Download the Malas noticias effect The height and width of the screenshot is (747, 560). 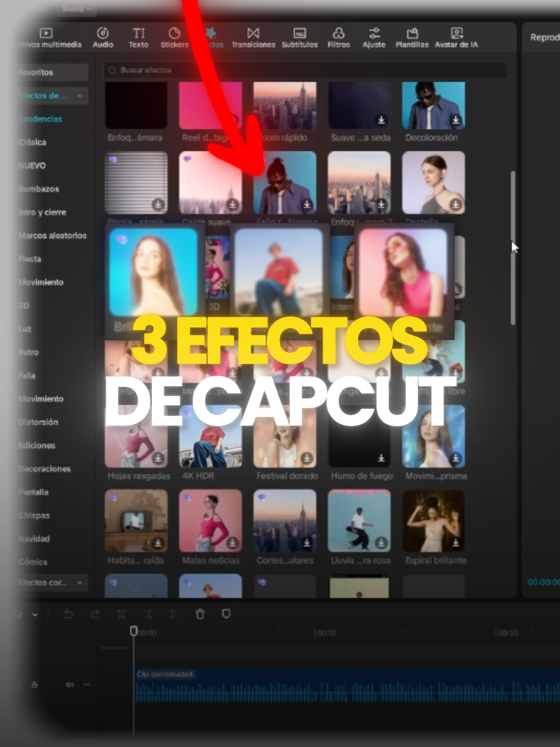tap(232, 543)
